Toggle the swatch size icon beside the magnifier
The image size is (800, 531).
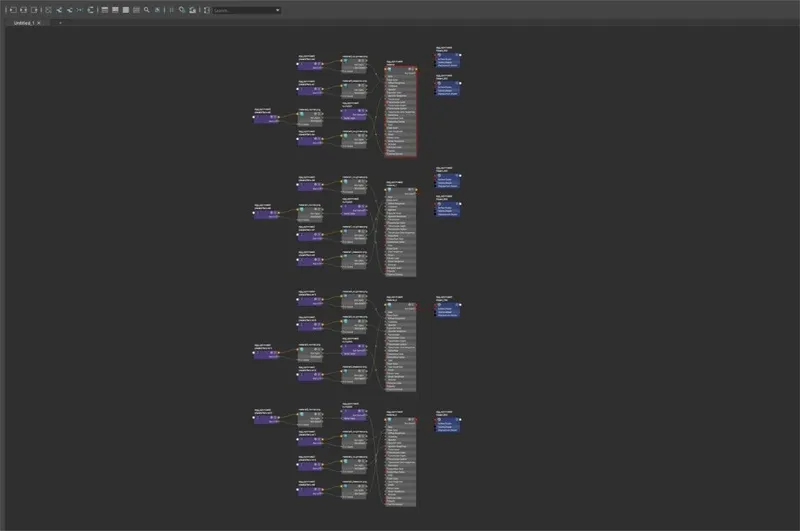(x=157, y=10)
